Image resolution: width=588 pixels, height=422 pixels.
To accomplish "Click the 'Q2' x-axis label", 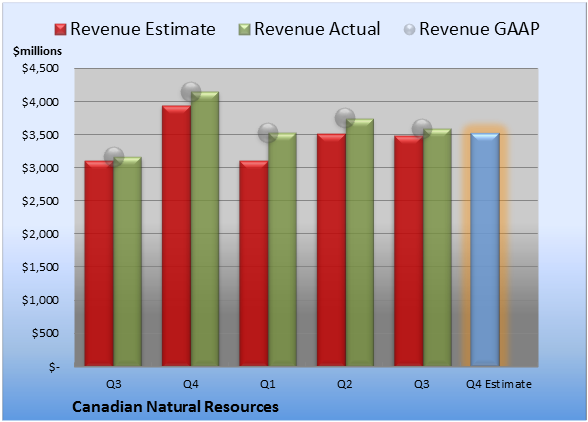I will [x=345, y=384].
